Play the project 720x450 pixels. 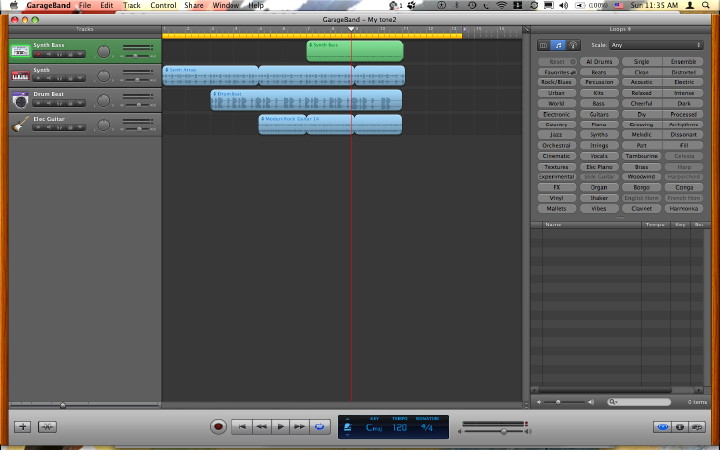281,427
